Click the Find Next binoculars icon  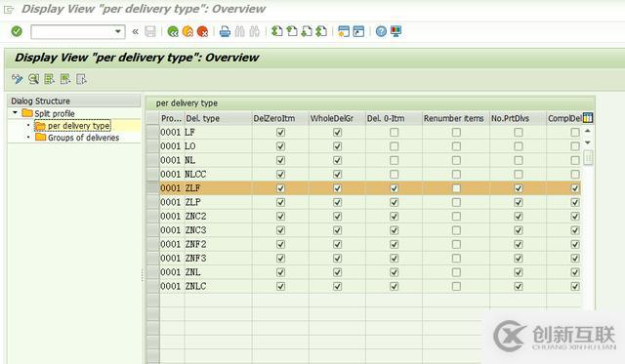pos(255,31)
